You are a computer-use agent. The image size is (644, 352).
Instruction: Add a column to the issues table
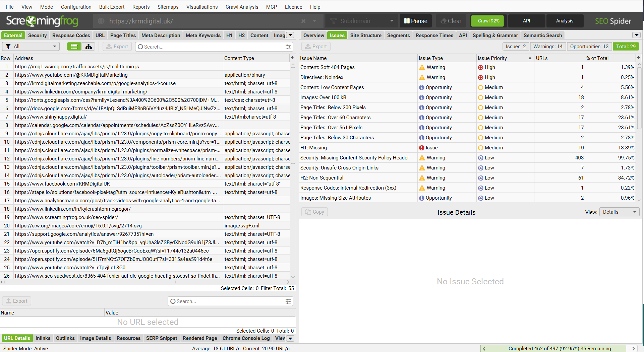pos(639,58)
